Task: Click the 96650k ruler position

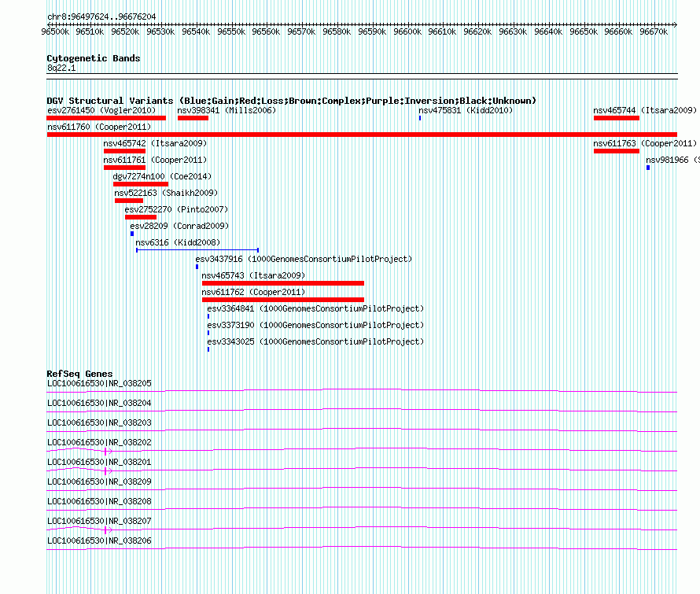Action: 584,31
